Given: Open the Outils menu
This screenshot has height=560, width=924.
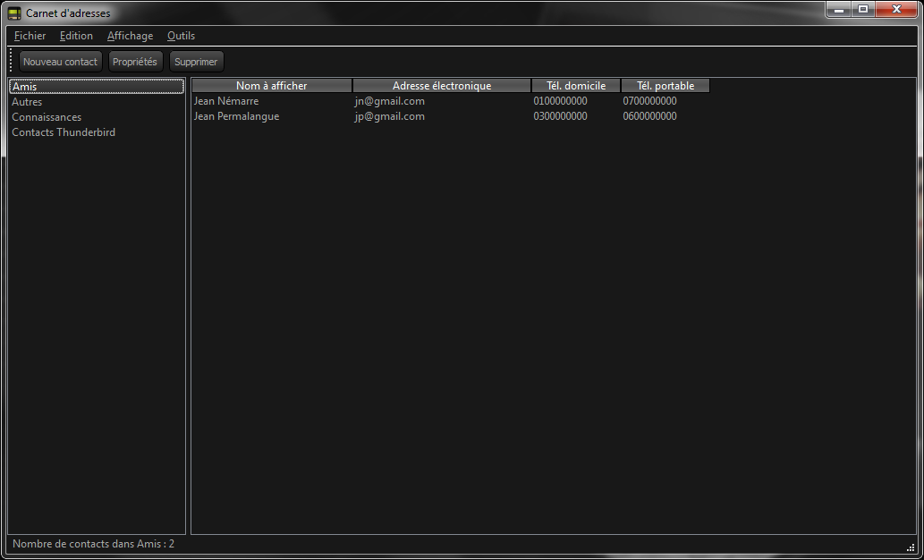Looking at the screenshot, I should (x=181, y=36).
